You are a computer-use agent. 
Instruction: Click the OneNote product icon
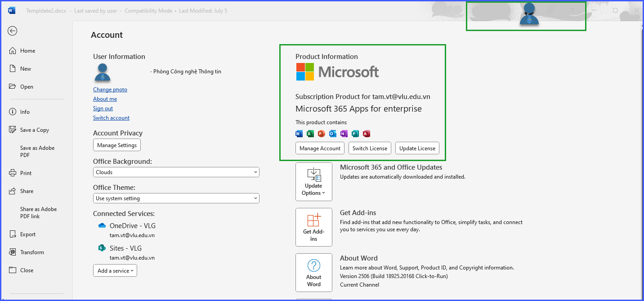pos(344,134)
